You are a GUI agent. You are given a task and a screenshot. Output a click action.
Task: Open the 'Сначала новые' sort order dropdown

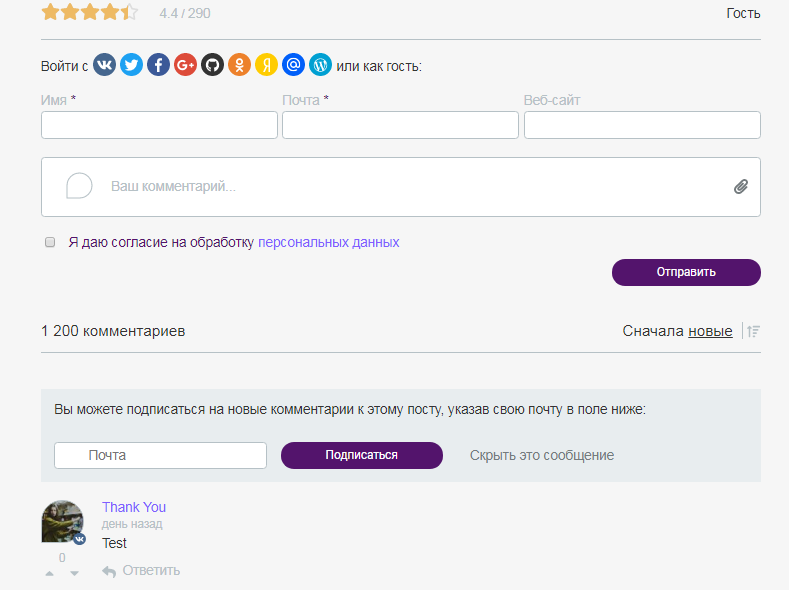(709, 331)
